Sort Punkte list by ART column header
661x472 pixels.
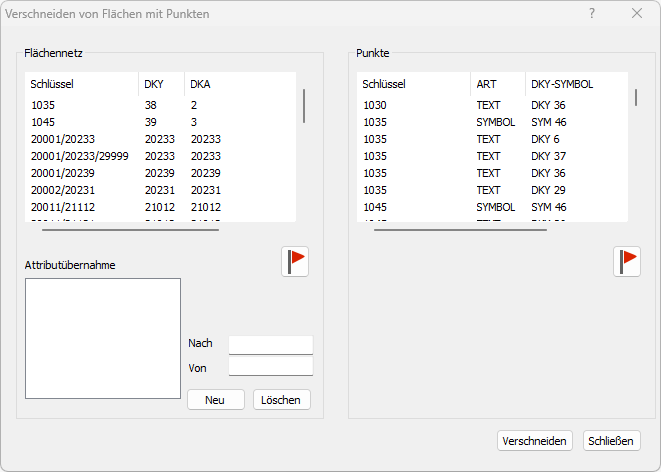pos(487,84)
